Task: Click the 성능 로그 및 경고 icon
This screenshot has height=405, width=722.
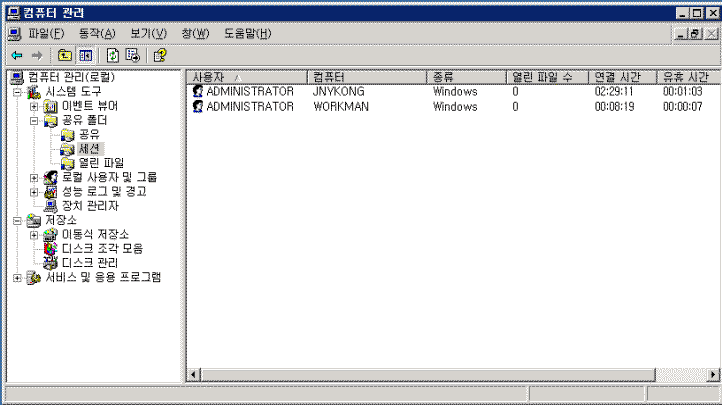Action: (x=50, y=192)
